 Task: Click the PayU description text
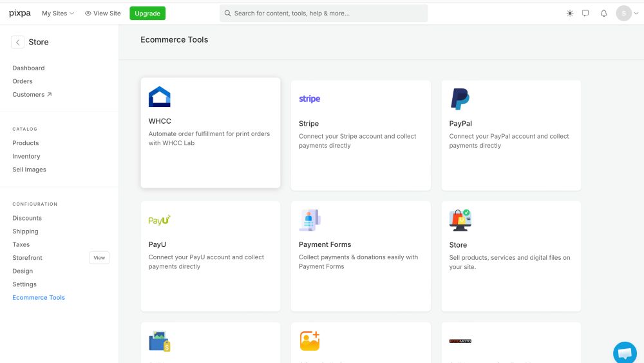click(x=206, y=262)
